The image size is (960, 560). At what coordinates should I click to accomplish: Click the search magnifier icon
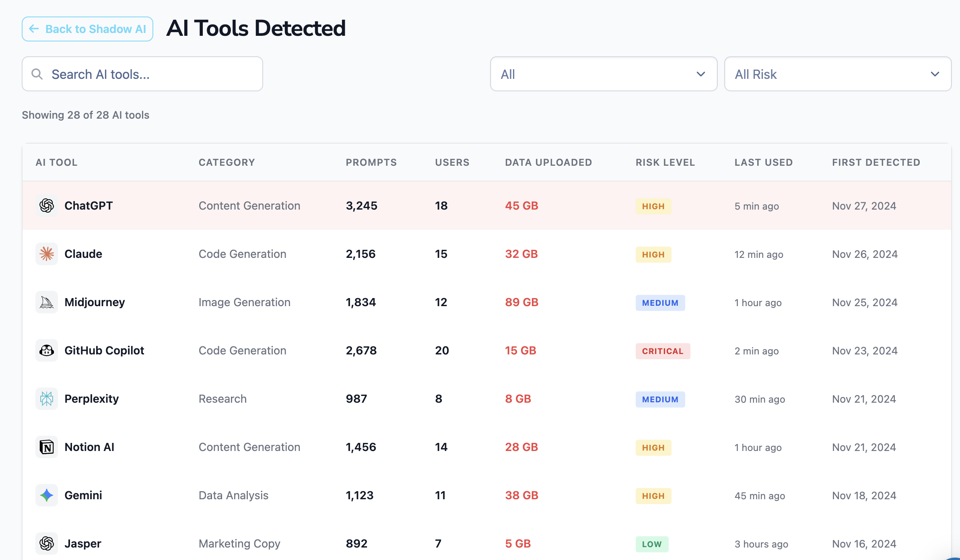tap(37, 74)
